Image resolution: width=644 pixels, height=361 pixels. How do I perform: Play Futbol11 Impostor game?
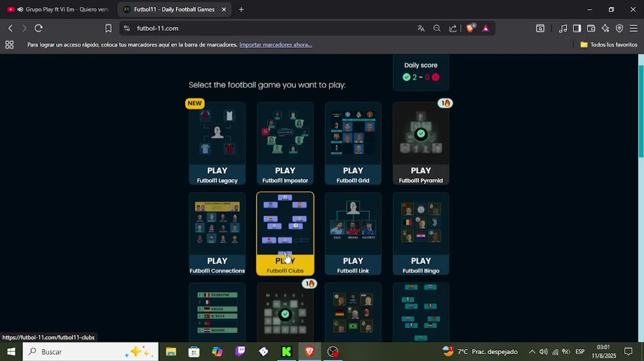[x=285, y=143]
